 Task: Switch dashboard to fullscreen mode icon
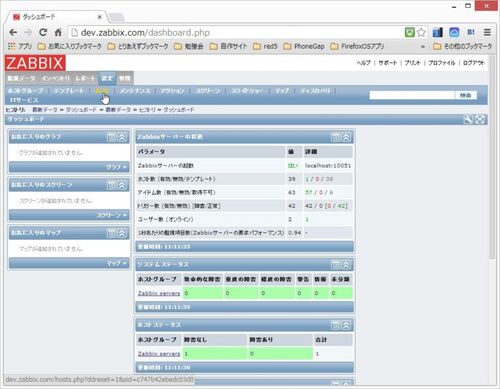pyautogui.click(x=480, y=119)
